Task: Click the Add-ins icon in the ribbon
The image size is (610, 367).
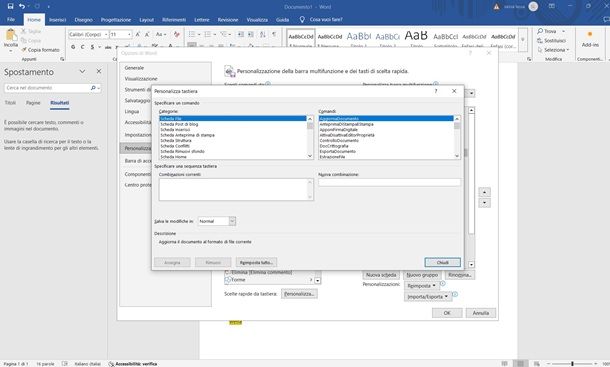Action: (590, 34)
